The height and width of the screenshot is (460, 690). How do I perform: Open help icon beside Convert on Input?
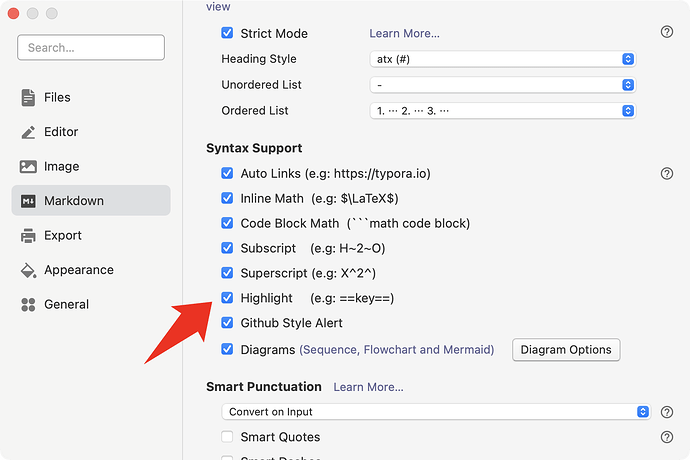coord(667,412)
